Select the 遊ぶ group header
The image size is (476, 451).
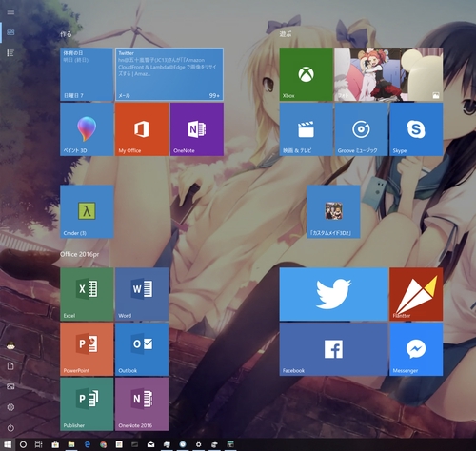(x=286, y=34)
